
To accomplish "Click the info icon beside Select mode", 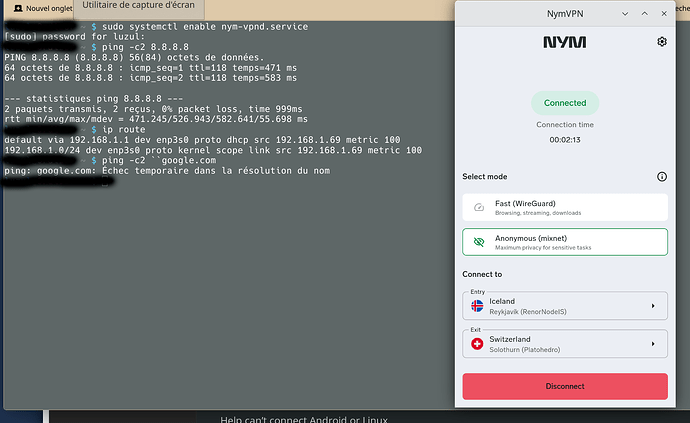I will point(661,177).
